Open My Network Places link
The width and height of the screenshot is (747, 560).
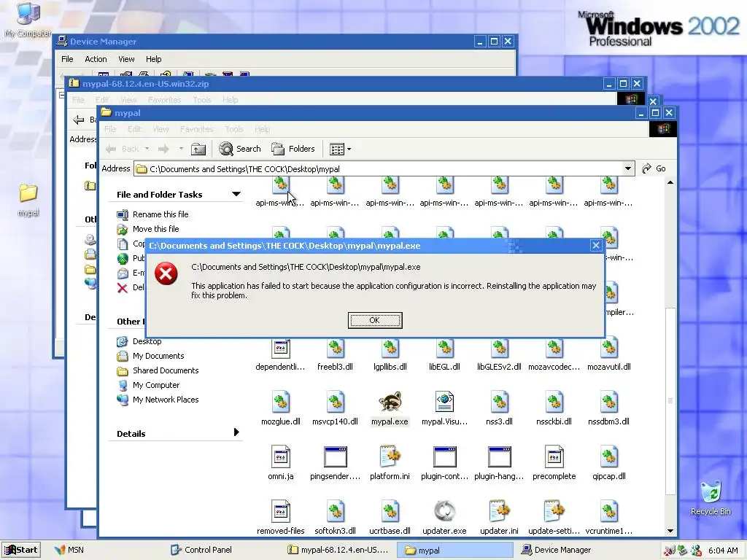click(166, 400)
